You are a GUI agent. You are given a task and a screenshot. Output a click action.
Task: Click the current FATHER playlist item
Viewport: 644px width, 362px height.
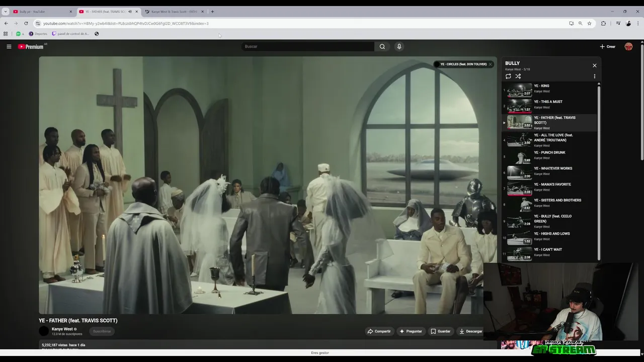[x=550, y=122]
